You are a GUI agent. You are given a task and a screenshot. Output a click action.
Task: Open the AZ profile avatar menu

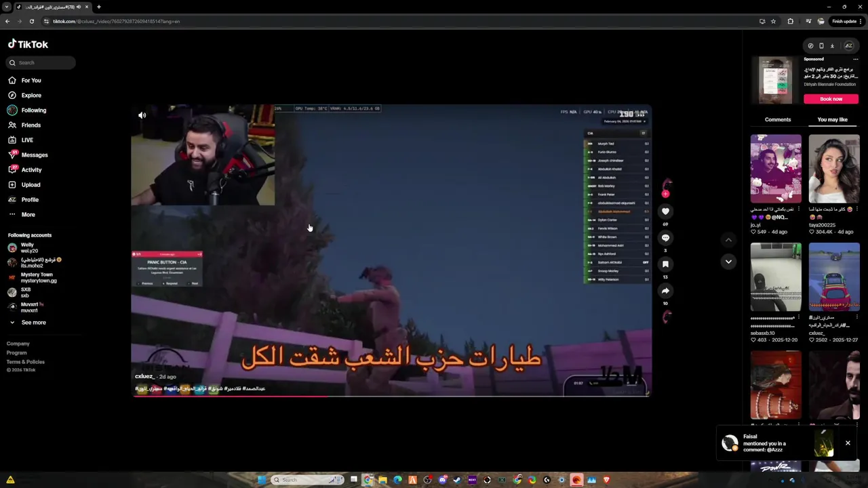tap(848, 46)
